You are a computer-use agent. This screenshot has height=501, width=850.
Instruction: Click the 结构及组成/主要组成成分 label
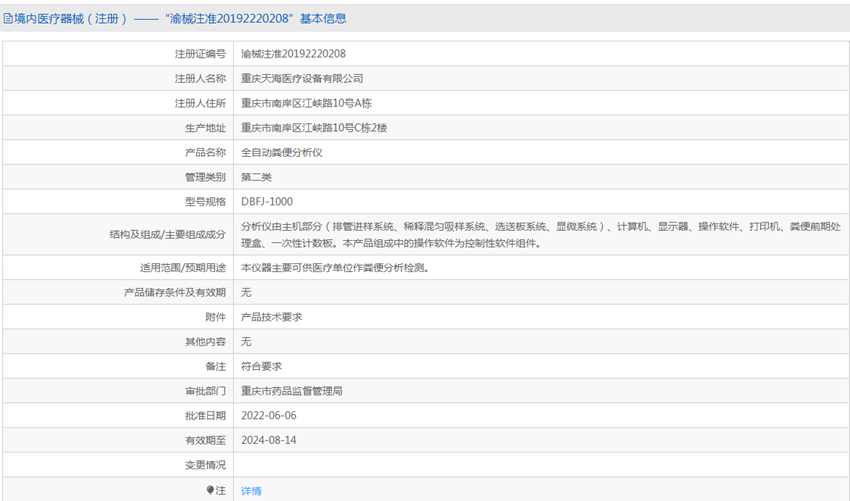point(168,235)
